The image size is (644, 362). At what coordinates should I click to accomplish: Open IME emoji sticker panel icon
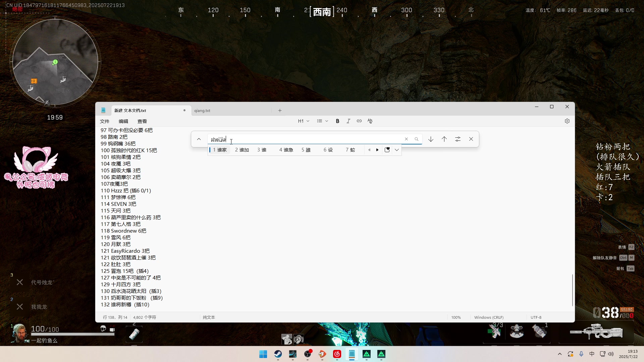387,150
